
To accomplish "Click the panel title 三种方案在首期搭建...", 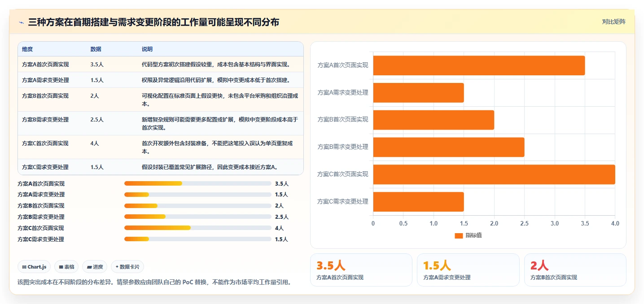I will click(x=153, y=22).
